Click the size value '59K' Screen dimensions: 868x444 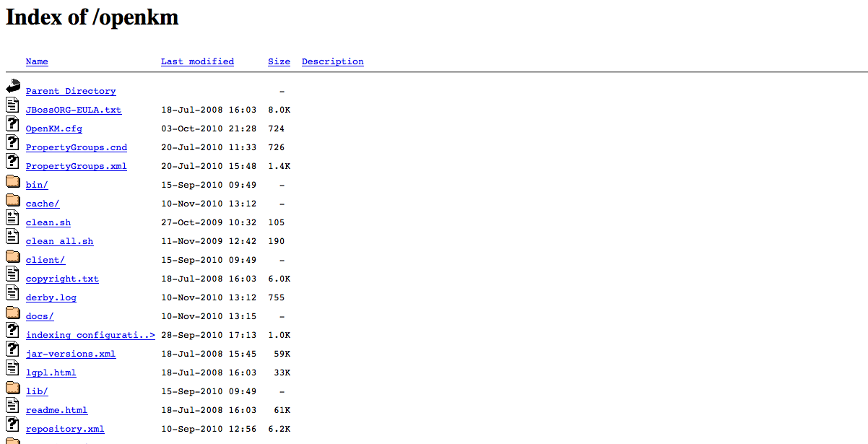(282, 354)
